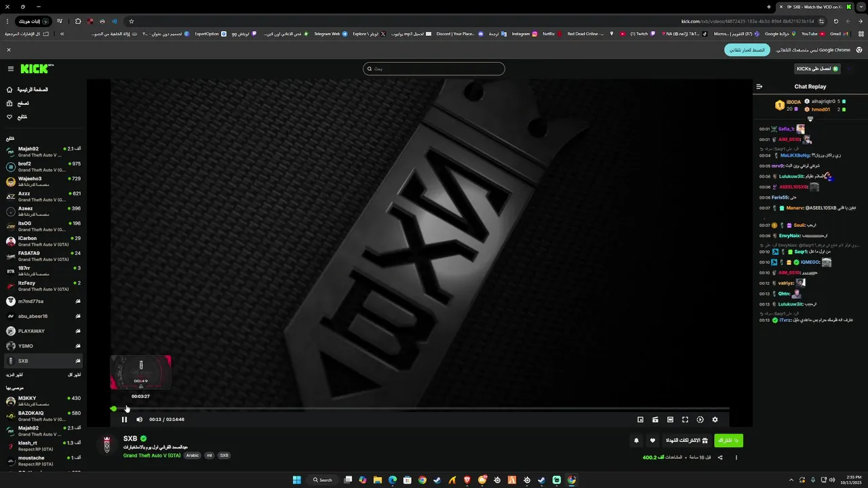Open Windows Start menu
Screen dimensions: 868x488
296,480
